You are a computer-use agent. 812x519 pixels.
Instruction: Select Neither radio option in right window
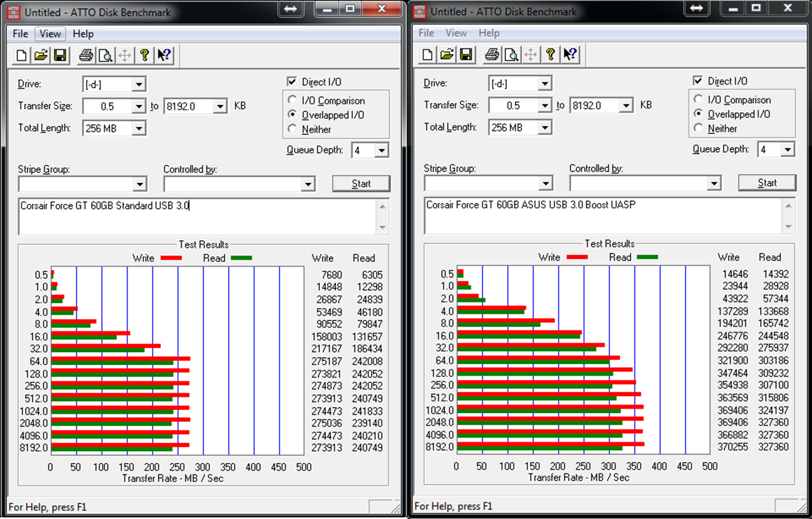(x=698, y=128)
